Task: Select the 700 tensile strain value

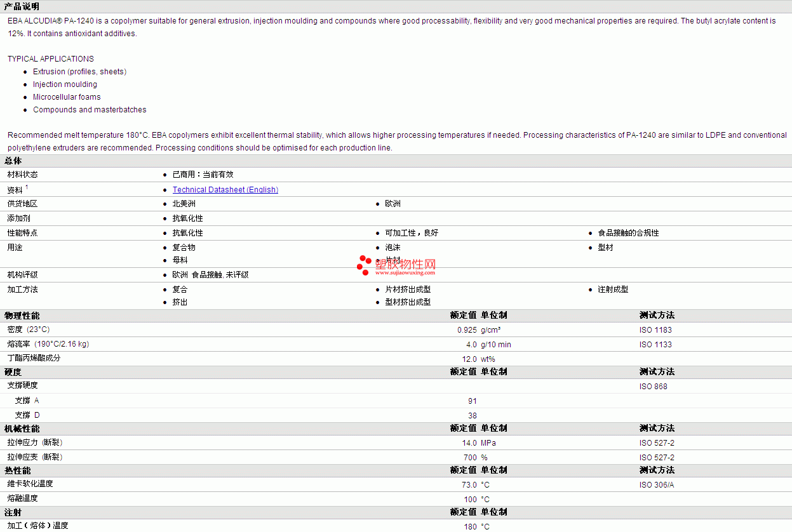Action: (x=470, y=458)
